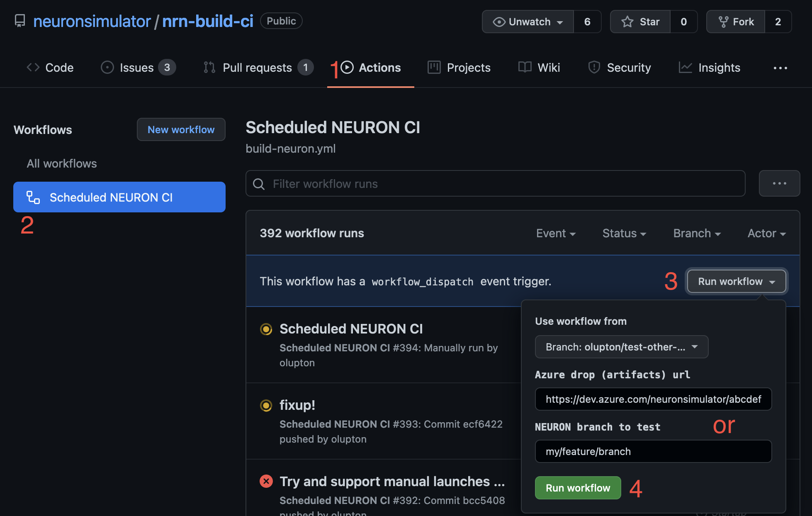Viewport: 812px width, 516px height.
Task: Open the Branch filter dropdown in runs header
Action: [697, 233]
